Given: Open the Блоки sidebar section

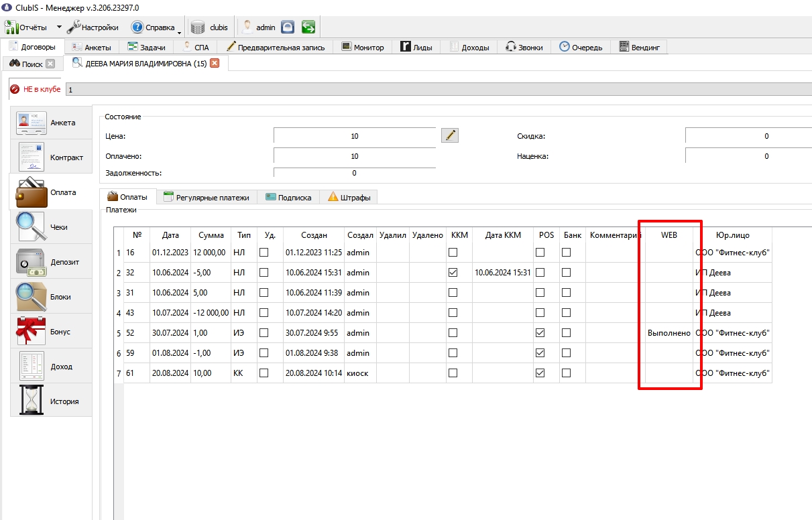Looking at the screenshot, I should (x=51, y=297).
